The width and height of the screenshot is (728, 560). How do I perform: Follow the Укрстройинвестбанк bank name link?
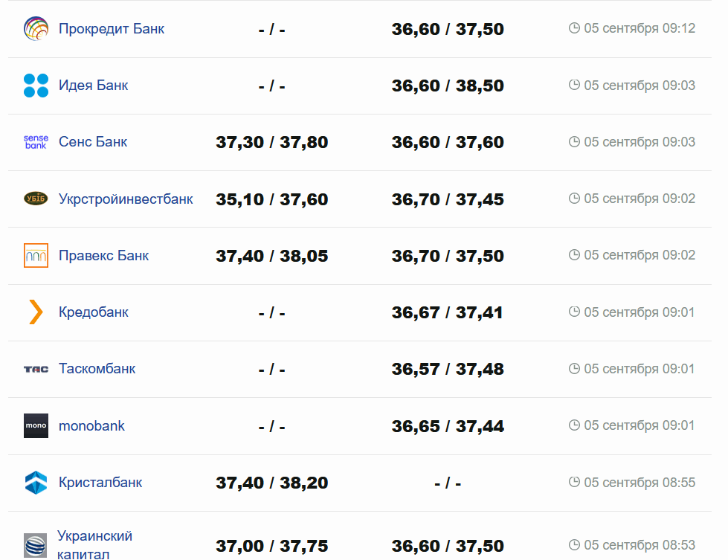point(126,199)
